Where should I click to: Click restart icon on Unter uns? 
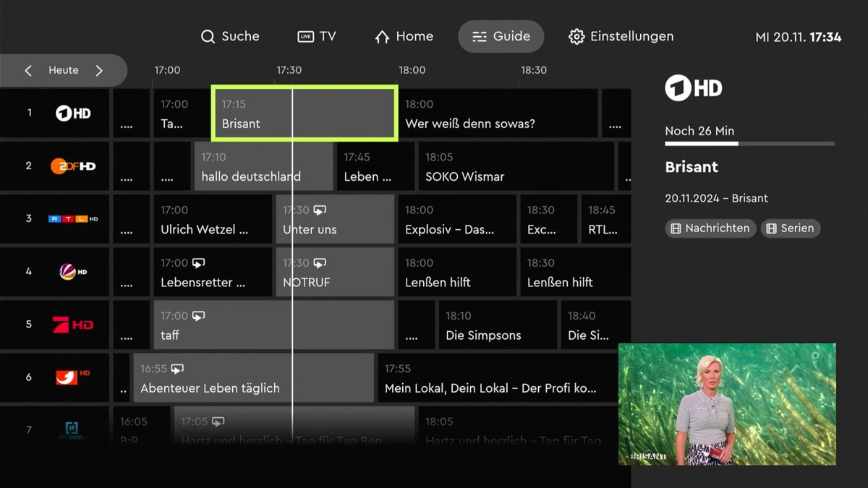click(320, 210)
